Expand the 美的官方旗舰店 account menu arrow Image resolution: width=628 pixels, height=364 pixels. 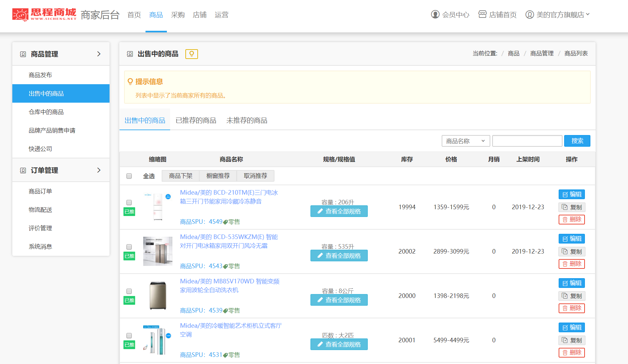(x=588, y=14)
